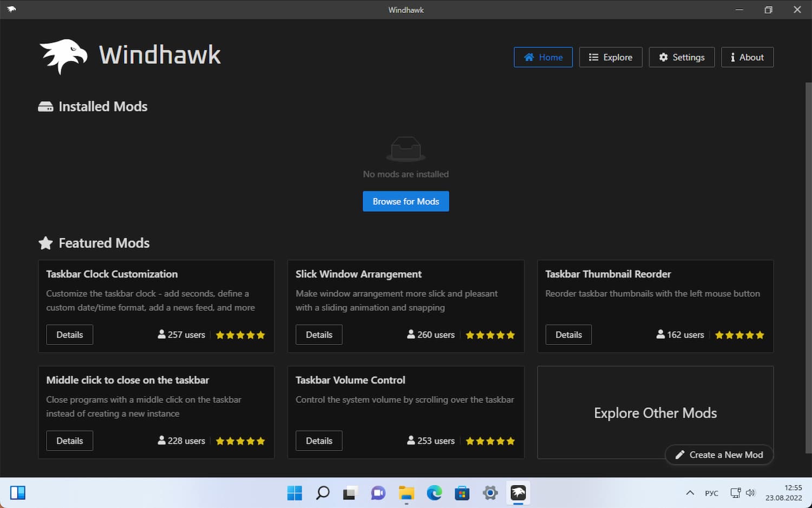Click the 260 users count
The width and height of the screenshot is (812, 508).
[431, 335]
